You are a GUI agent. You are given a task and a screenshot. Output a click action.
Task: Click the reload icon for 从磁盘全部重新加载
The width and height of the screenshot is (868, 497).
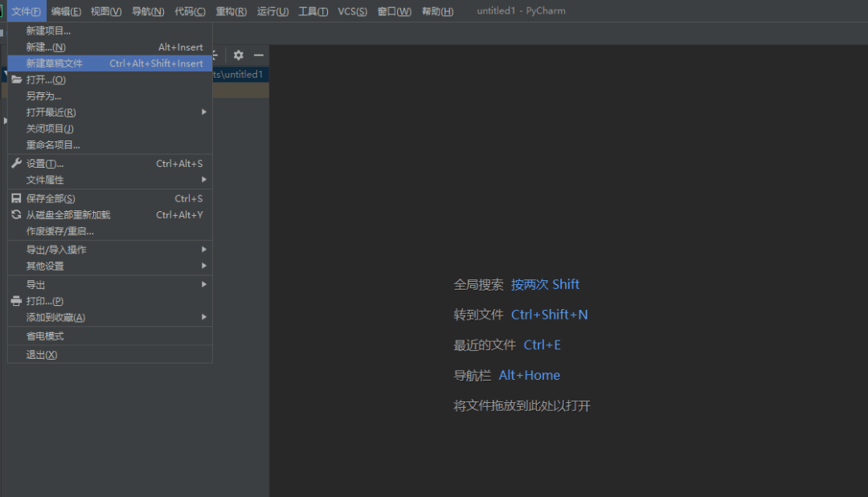point(17,214)
